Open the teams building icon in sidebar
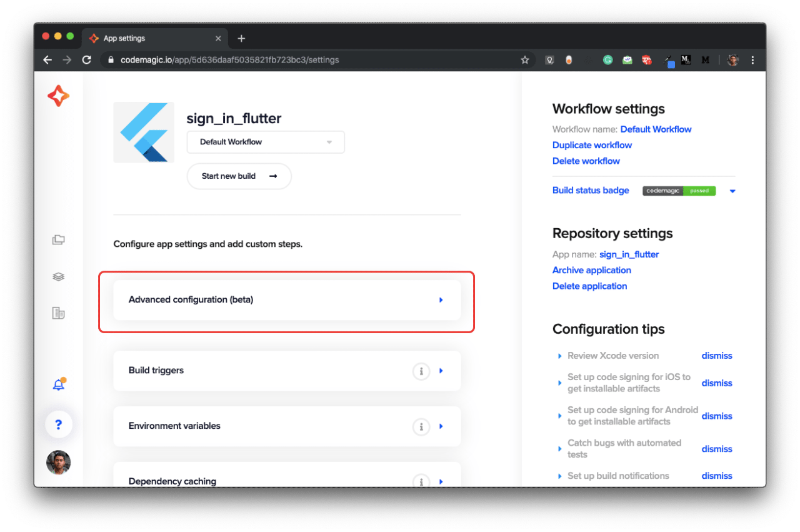This screenshot has height=532, width=800. click(58, 313)
